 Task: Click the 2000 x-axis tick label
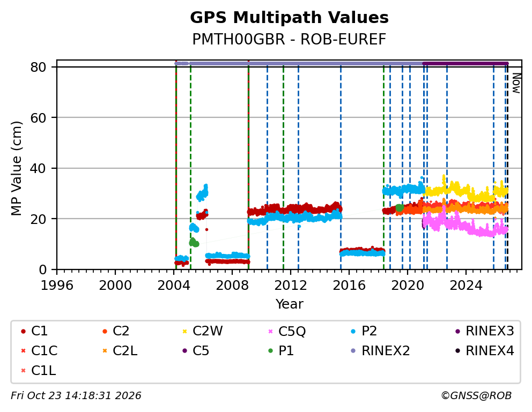[115, 286]
